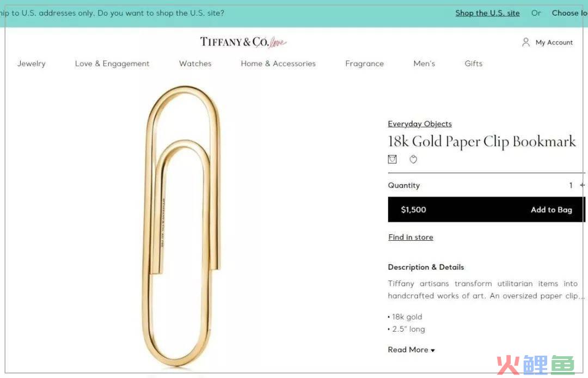
Task: Open the Jewelry menu
Action: 32,64
